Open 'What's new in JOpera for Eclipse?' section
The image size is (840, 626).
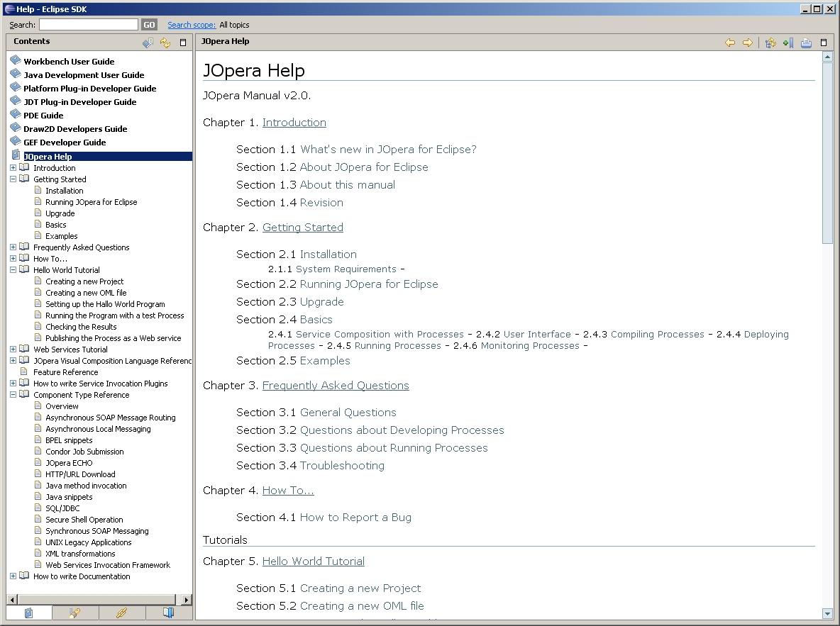click(388, 150)
